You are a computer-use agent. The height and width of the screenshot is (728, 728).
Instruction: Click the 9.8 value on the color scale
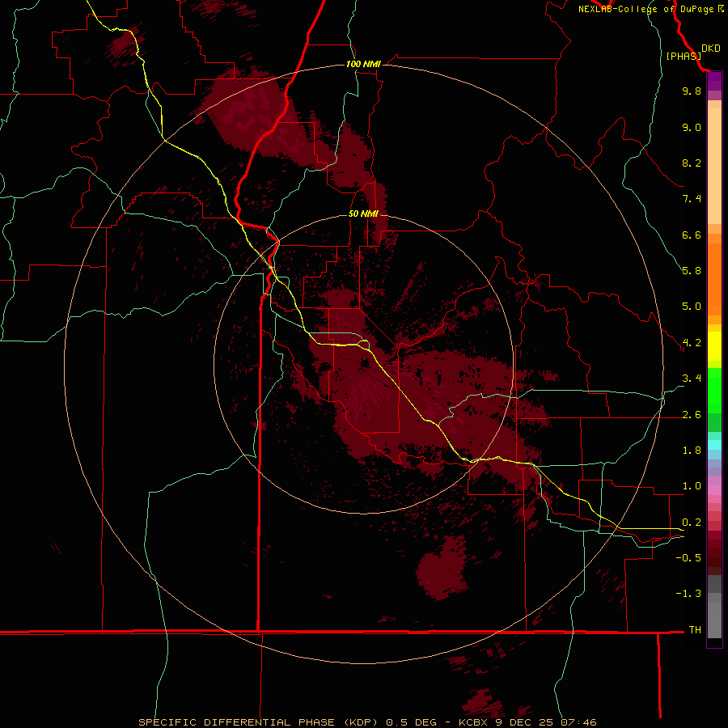692,91
